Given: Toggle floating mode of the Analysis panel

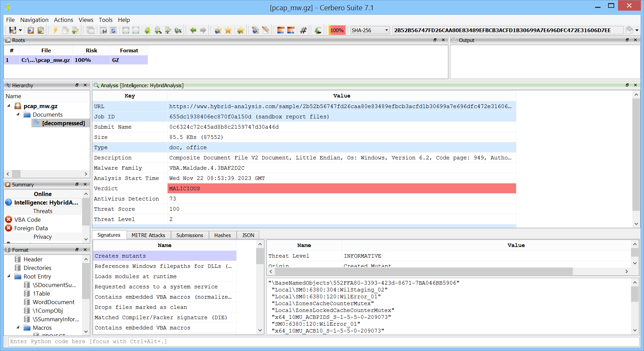Looking at the screenshot, I should tap(627, 85).
